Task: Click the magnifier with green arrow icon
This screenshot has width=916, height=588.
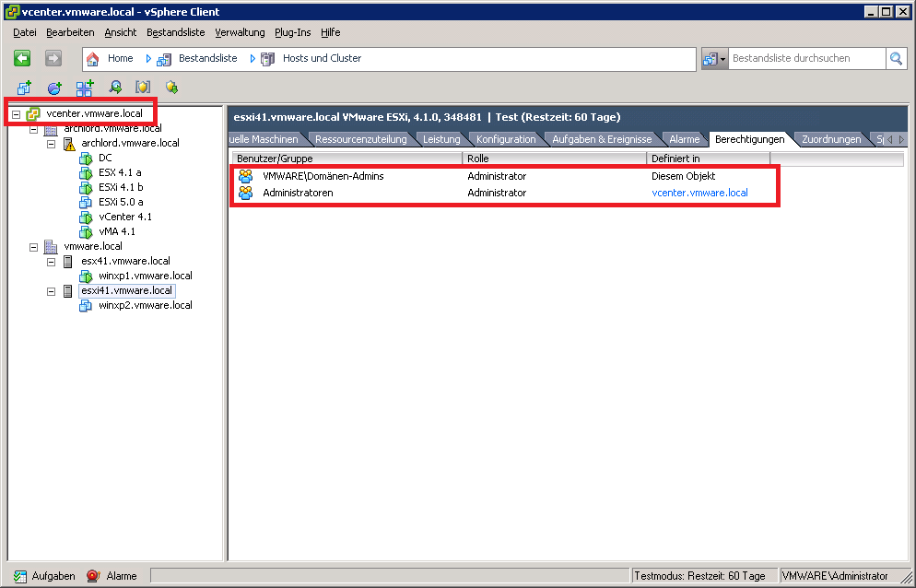Action: pos(115,88)
